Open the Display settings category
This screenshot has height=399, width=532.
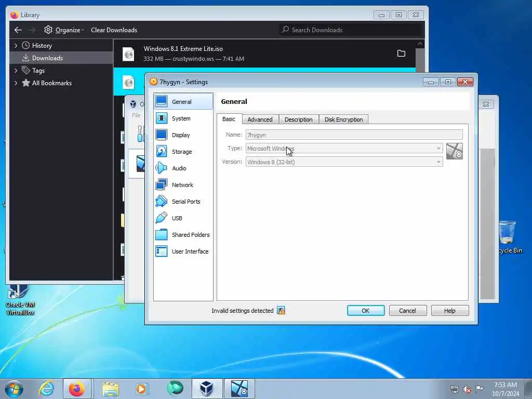183,135
